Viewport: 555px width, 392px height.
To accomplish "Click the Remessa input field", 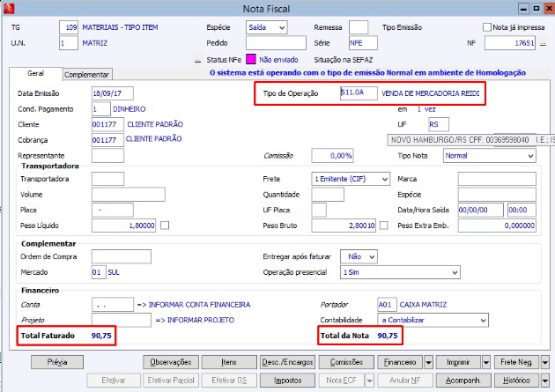I will coord(359,27).
